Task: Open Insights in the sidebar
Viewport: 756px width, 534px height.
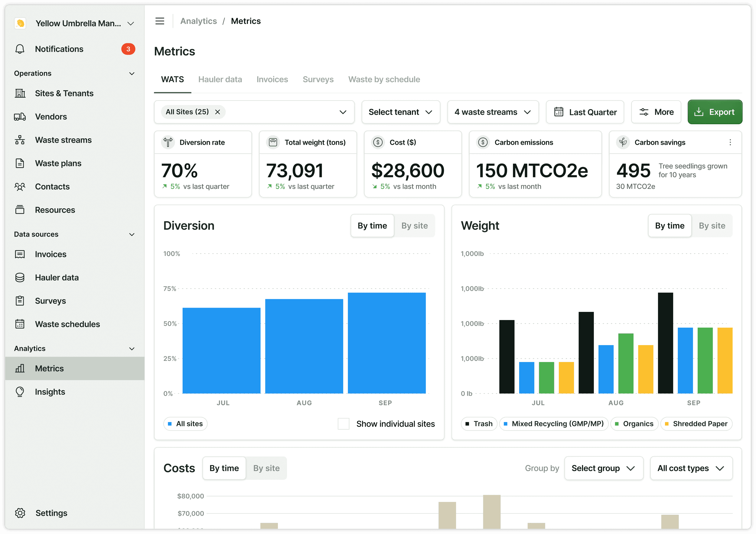Action: 75,392
